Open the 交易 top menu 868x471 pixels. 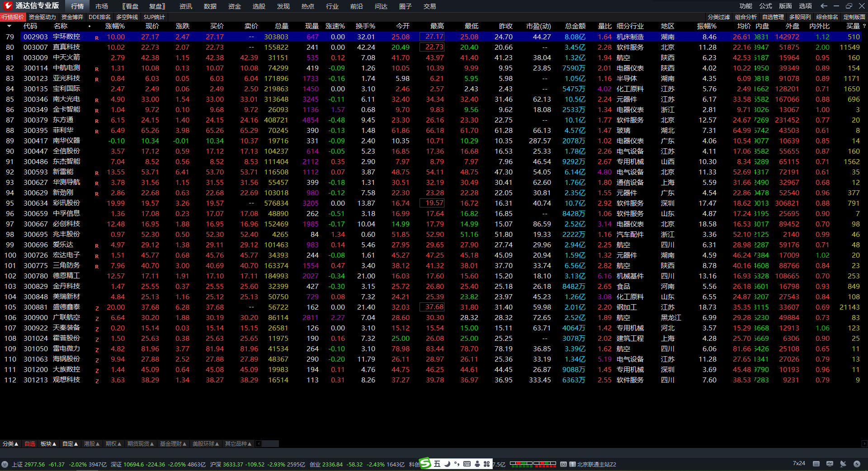pos(430,6)
